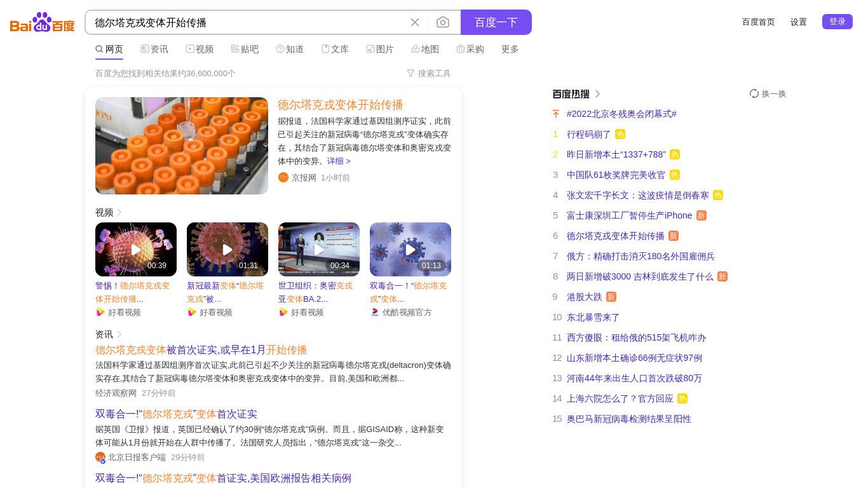The height and width of the screenshot is (488, 868).
Task: Open hot search 富士康深圳工厂暂停生产iPhone
Action: 630,215
